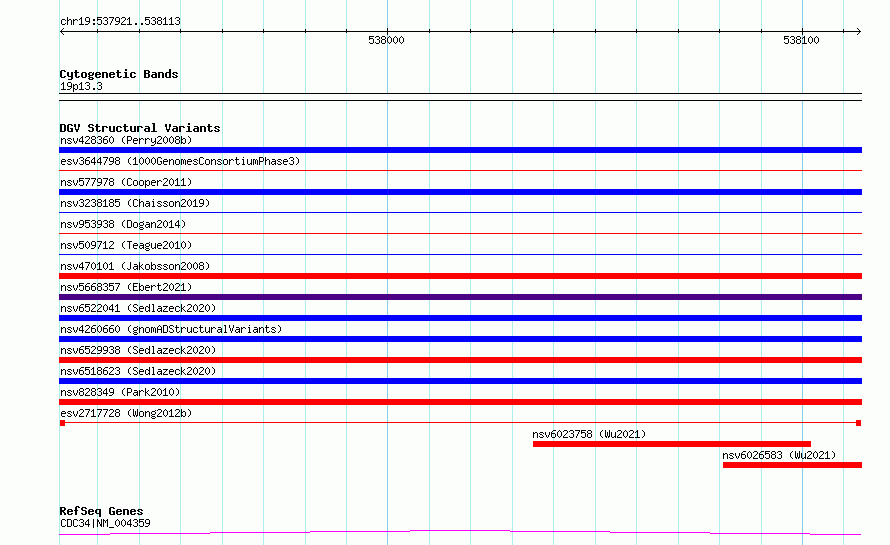Select the thin blue line for nsv3238185

(460, 212)
